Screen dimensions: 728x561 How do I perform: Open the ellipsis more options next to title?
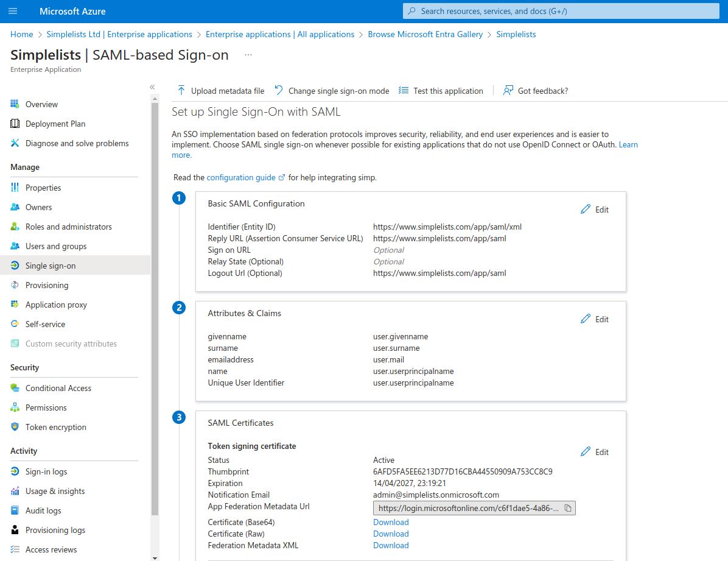click(x=248, y=55)
